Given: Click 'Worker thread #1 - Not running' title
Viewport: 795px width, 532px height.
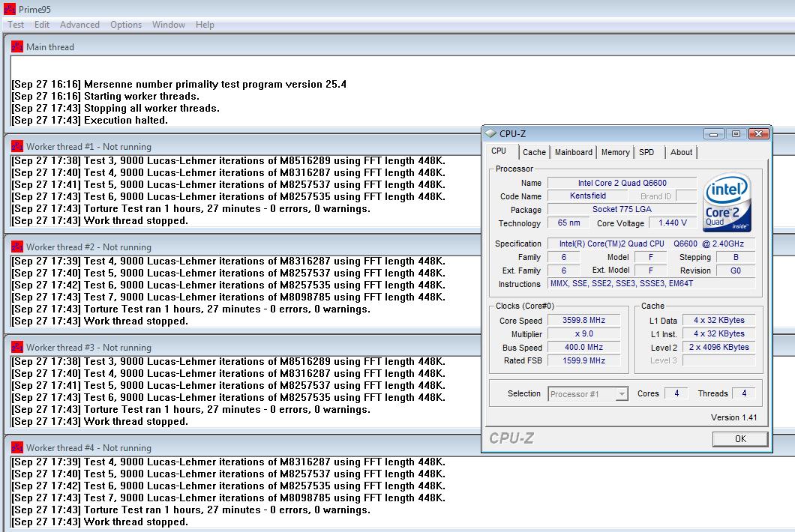Looking at the screenshot, I should pos(88,147).
